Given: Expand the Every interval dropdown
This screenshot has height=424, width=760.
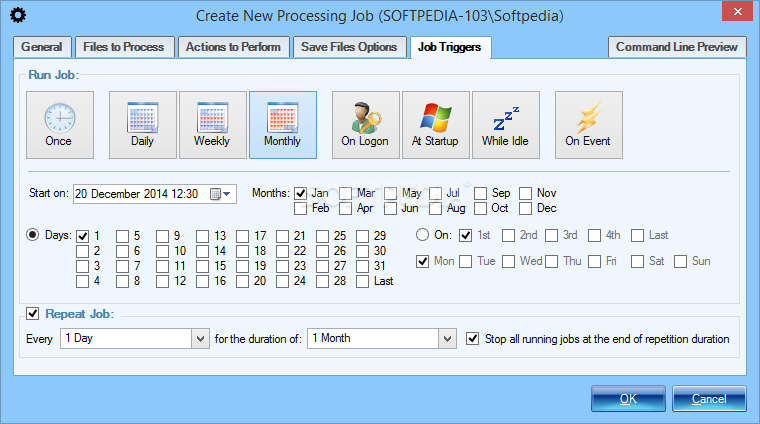Looking at the screenshot, I should coord(200,338).
